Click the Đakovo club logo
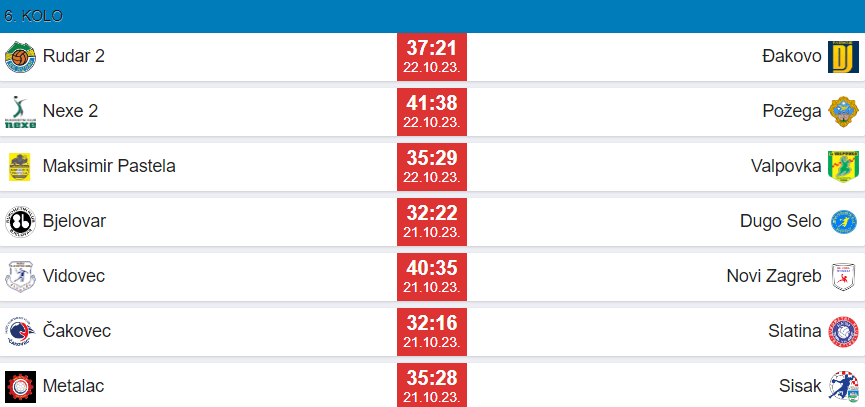Viewport: 865px width, 407px height. click(x=843, y=57)
